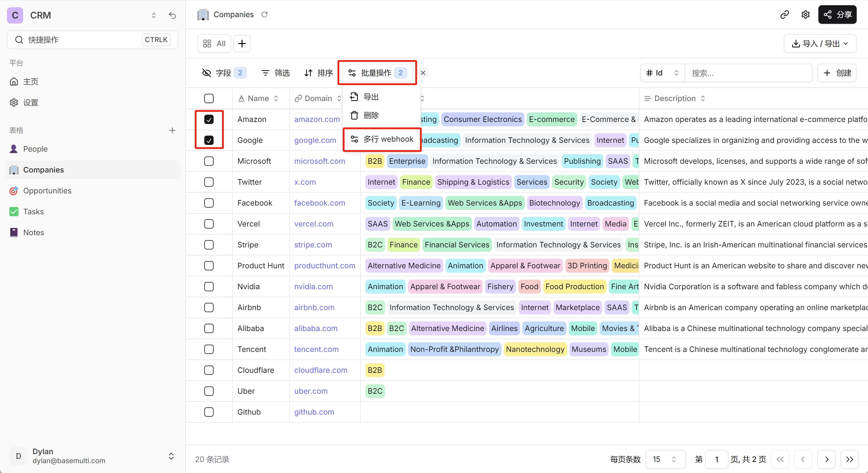Image resolution: width=868 pixels, height=473 pixels.
Task: Open the github.com link
Action: 314,412
